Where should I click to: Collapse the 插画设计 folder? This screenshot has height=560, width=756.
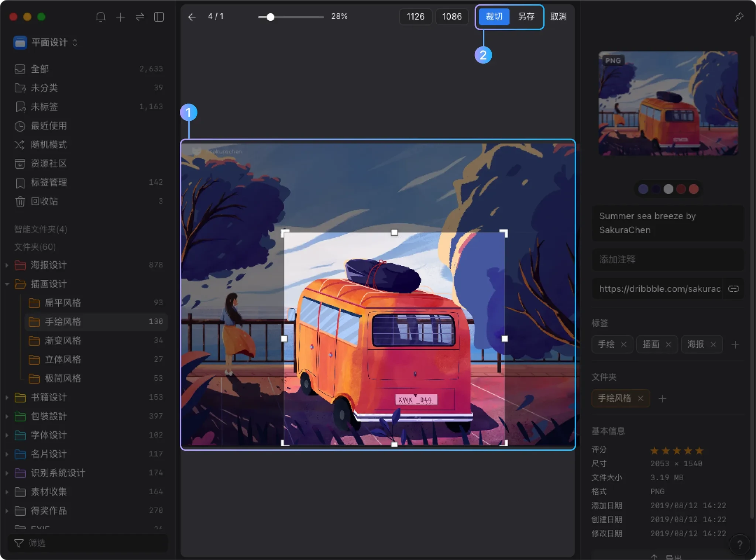(7, 284)
